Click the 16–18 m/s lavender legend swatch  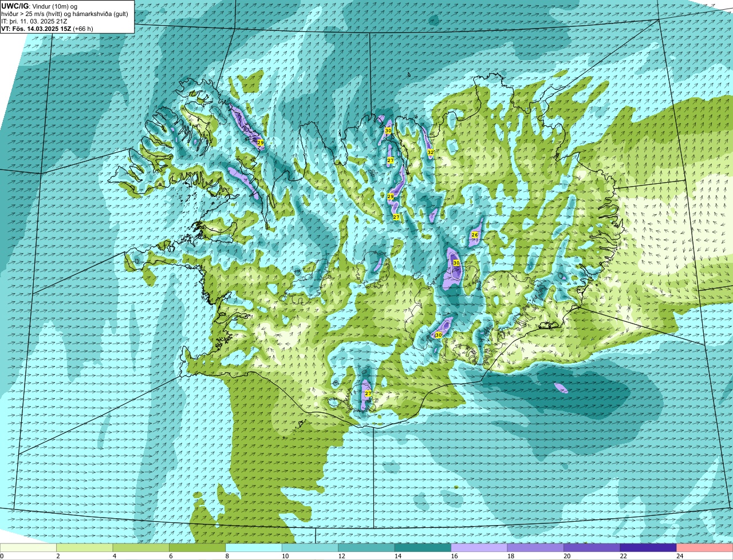click(x=479, y=548)
